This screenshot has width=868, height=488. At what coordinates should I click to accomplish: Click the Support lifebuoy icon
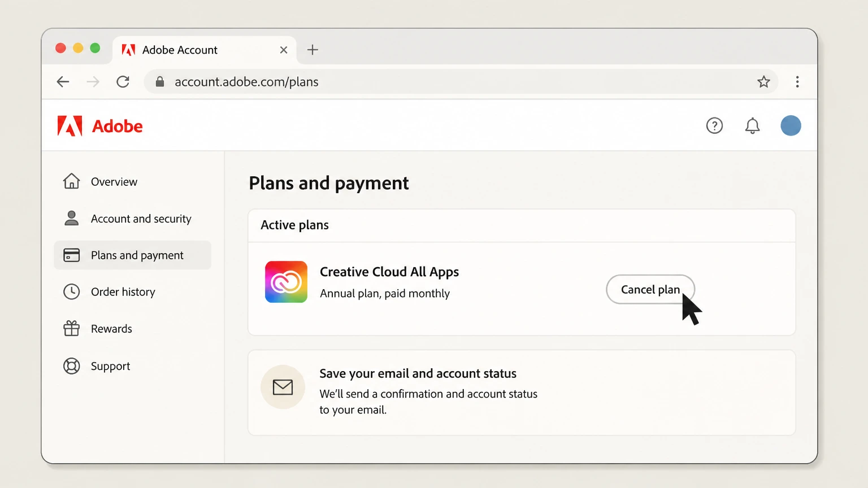coord(72,366)
